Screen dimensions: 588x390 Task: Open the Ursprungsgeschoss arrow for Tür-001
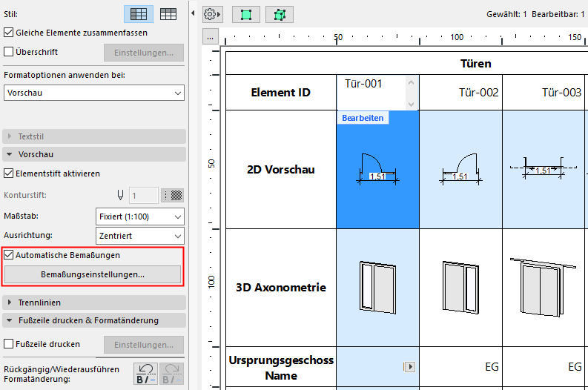pos(409,367)
